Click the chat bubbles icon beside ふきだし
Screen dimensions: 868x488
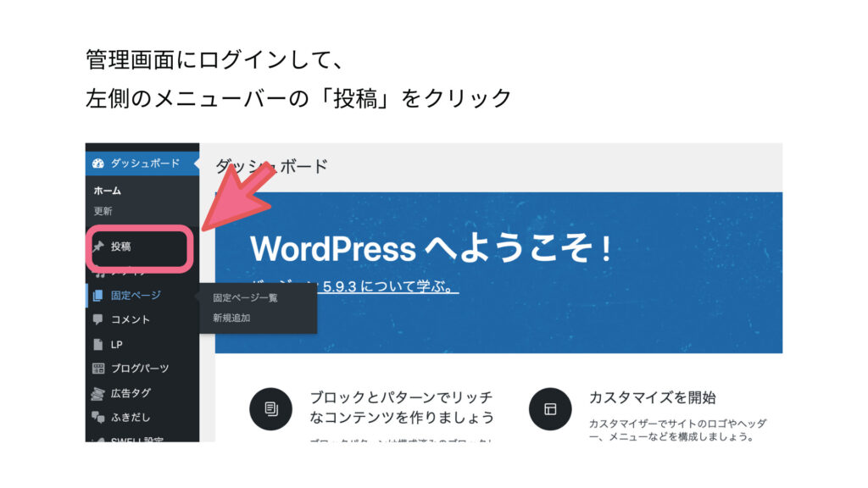pyautogui.click(x=98, y=417)
